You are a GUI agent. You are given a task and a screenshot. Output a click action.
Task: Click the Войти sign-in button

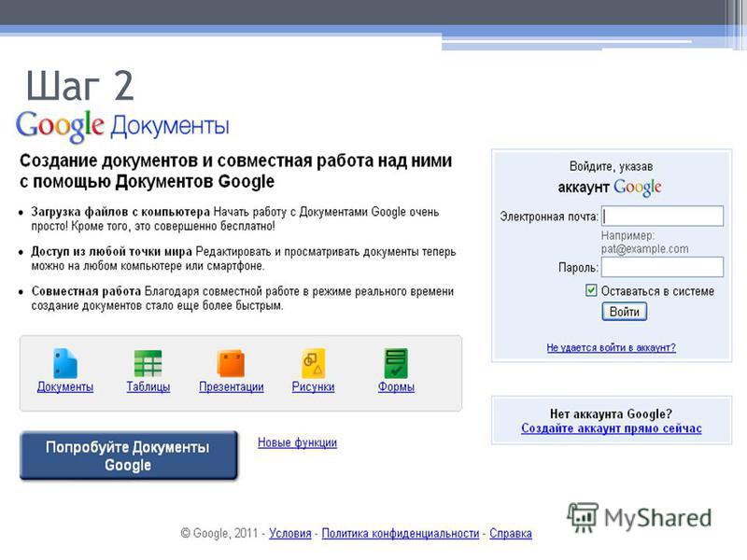[624, 312]
